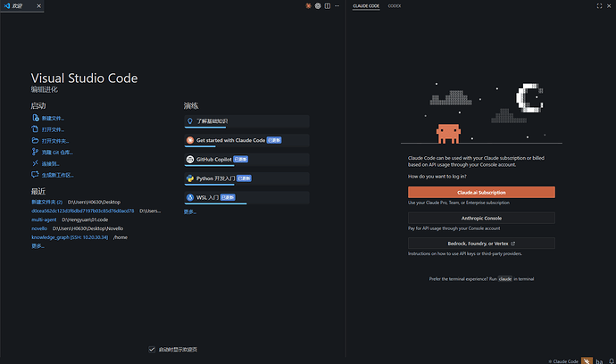Split the editor using the split icon
The height and width of the screenshot is (364, 616).
coord(328,6)
